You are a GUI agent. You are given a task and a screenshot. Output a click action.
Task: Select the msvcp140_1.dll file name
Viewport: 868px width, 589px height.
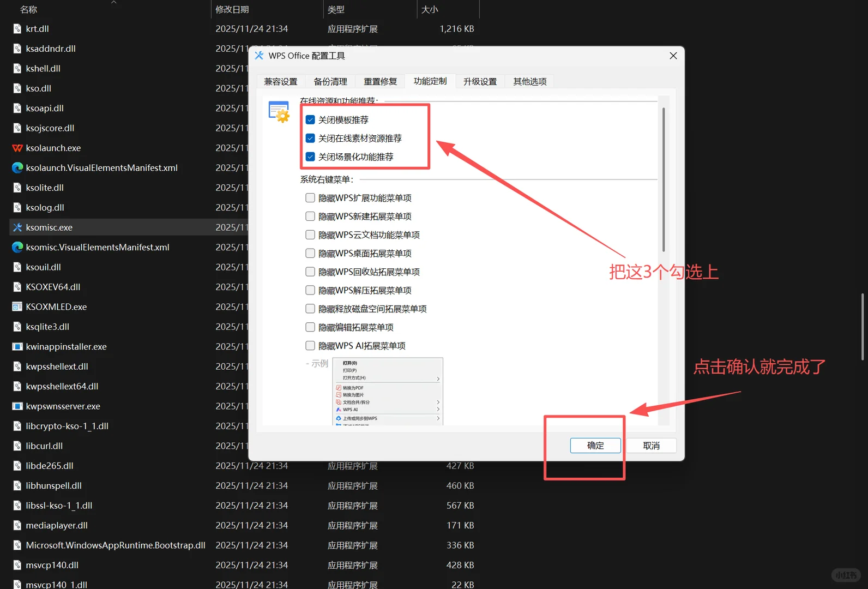56,584
